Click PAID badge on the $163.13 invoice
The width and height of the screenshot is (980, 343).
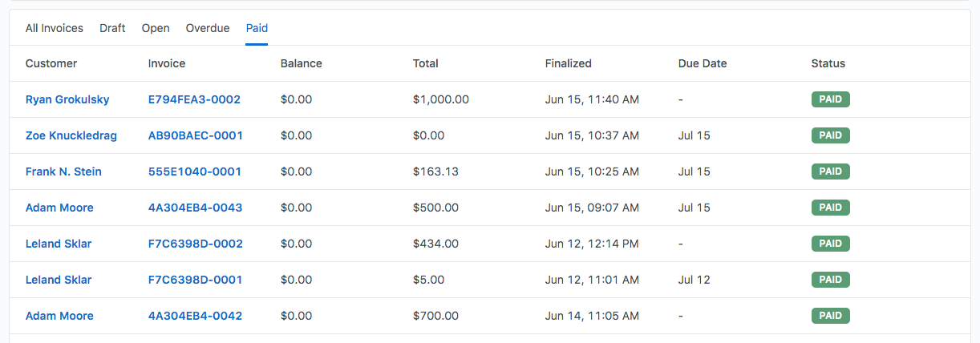830,171
